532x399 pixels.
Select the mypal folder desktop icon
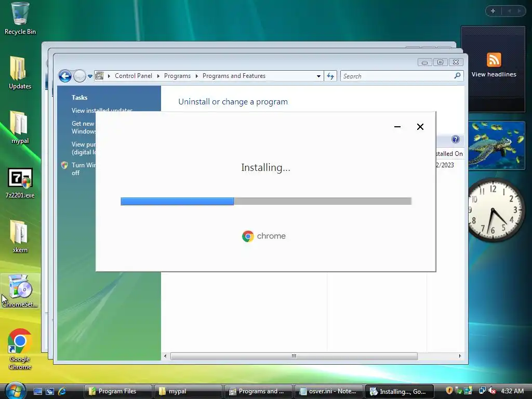coord(20,127)
